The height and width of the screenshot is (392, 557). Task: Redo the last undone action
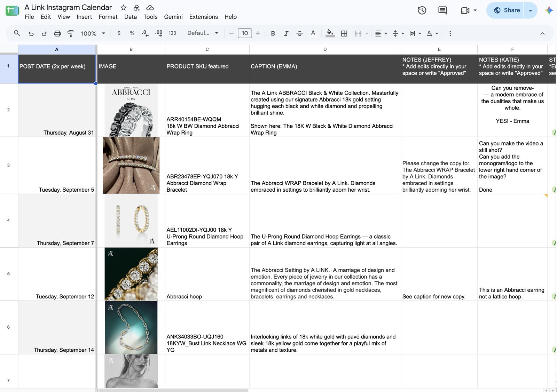[x=44, y=33]
